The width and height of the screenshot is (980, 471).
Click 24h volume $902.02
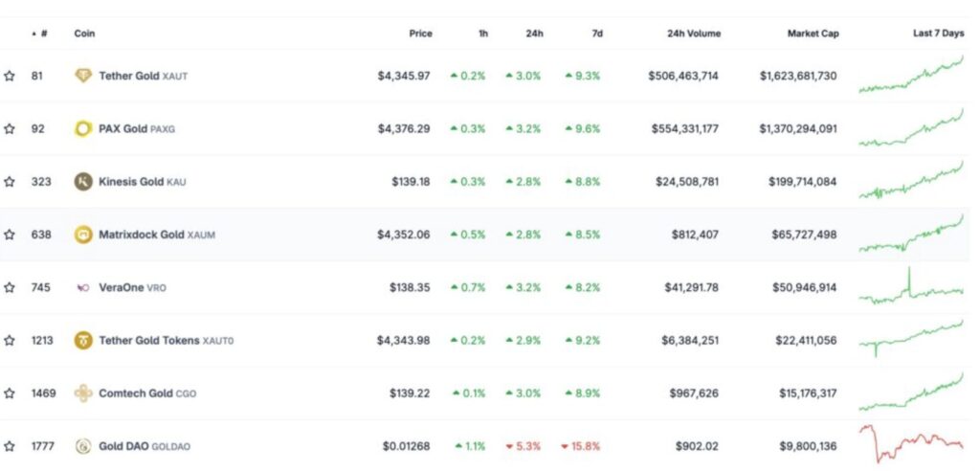click(697, 447)
